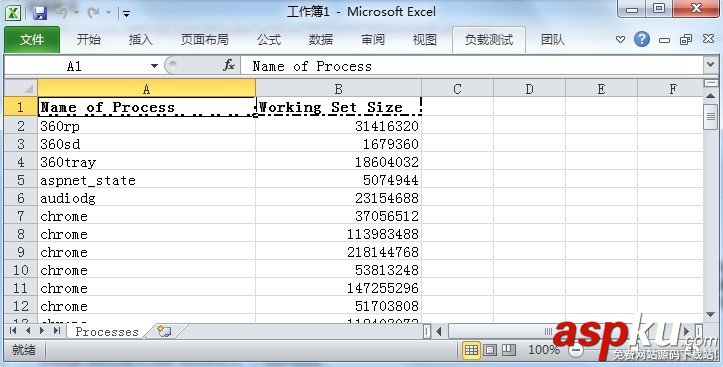
Task: Restore down the workbook window icon
Action: point(686,40)
